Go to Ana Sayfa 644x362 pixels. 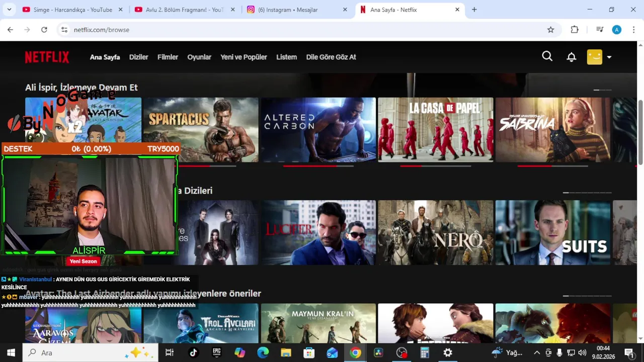(105, 57)
